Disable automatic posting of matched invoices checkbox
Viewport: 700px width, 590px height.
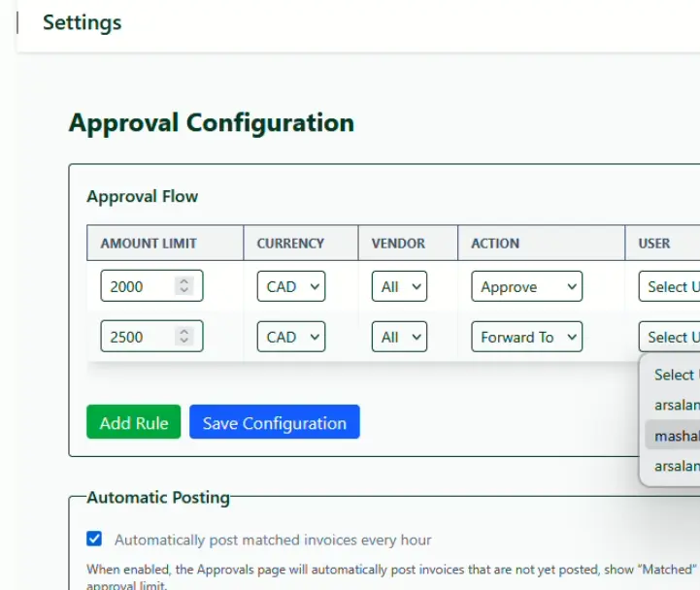coord(94,539)
